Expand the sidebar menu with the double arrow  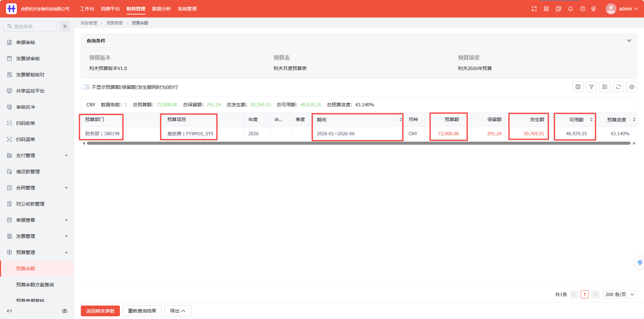tap(65, 26)
